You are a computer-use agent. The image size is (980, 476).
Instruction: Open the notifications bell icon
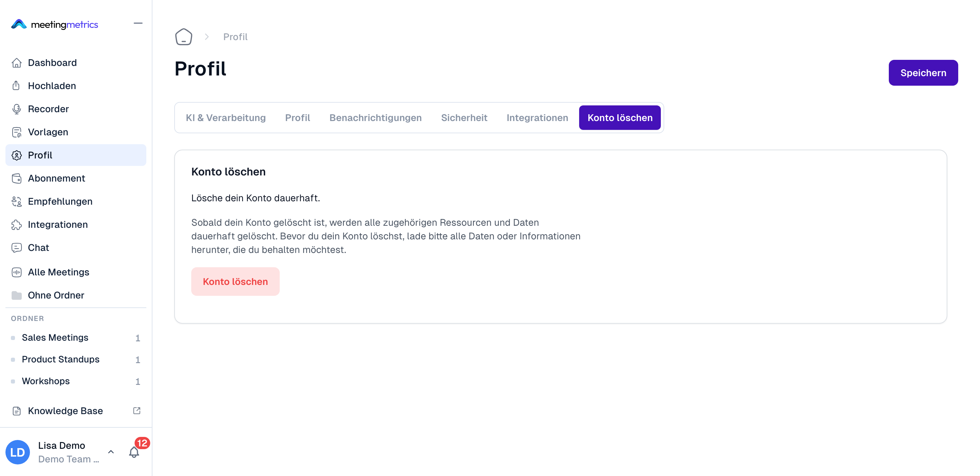pyautogui.click(x=134, y=453)
